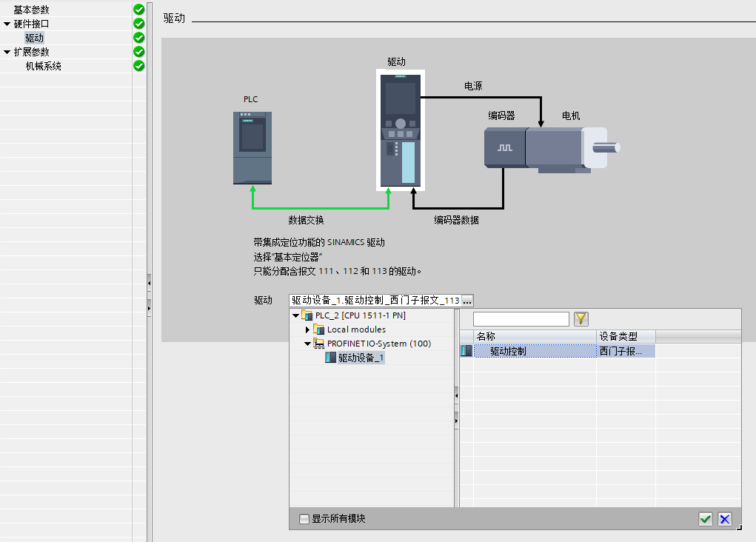Click the PLC_2 folder icon
Viewport: 756px width, 542px height.
(x=307, y=315)
